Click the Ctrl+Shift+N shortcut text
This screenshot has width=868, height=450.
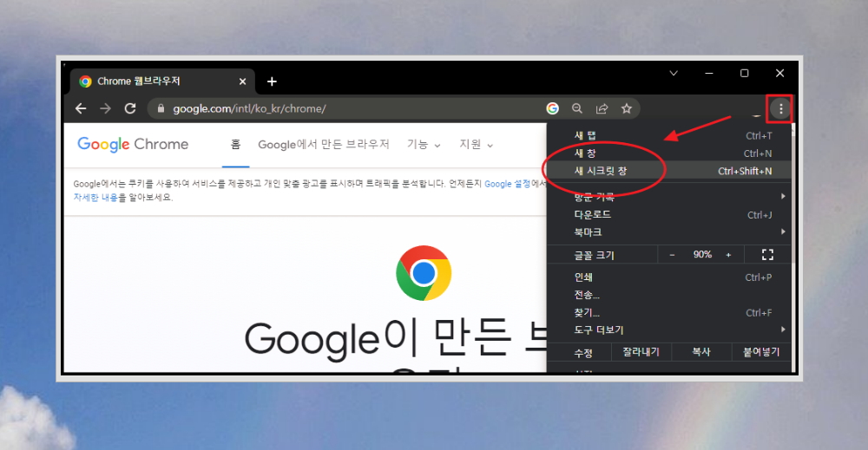tap(745, 172)
